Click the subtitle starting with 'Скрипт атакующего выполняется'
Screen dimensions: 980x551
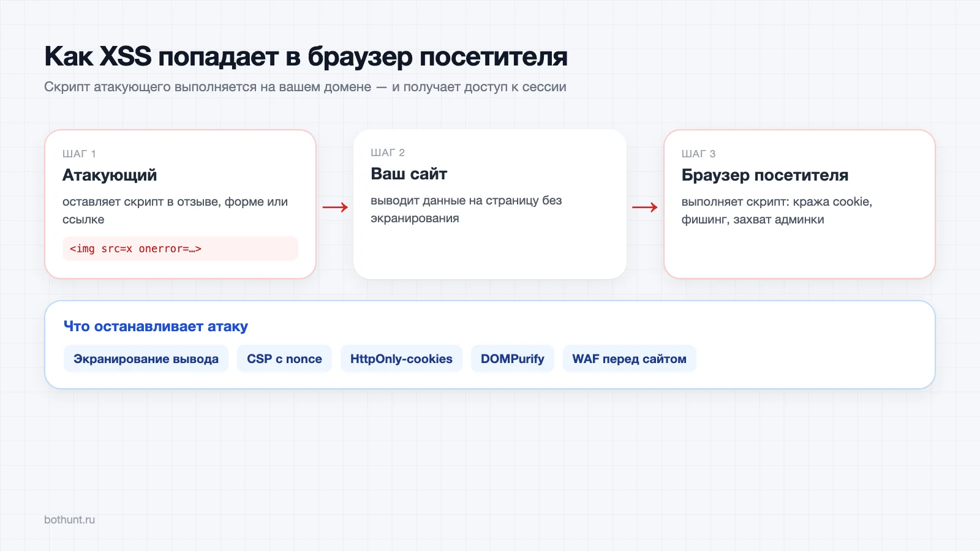[305, 87]
